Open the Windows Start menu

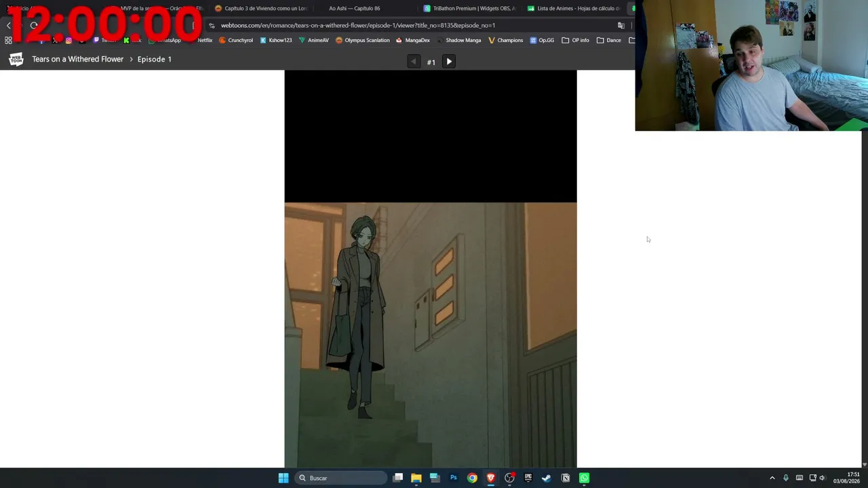coord(283,479)
